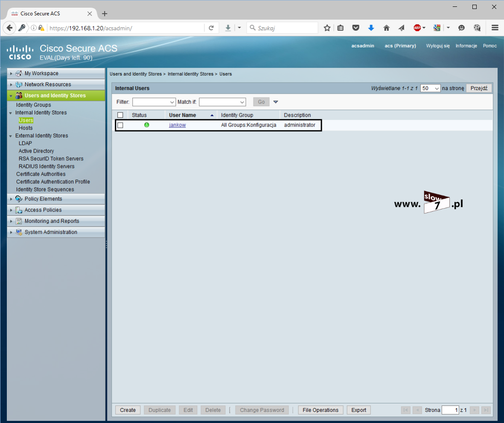
Task: Click the colorful S3 extension icon
Action: point(437,28)
